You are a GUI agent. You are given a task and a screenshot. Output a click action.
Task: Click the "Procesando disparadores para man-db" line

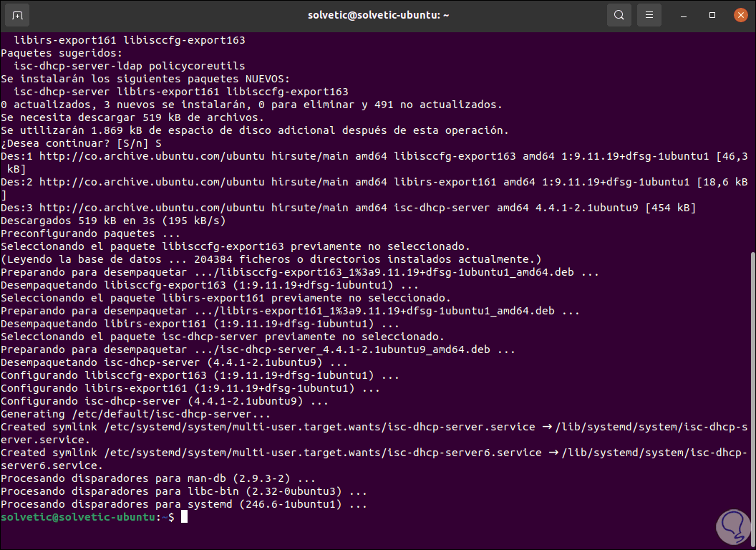click(157, 478)
